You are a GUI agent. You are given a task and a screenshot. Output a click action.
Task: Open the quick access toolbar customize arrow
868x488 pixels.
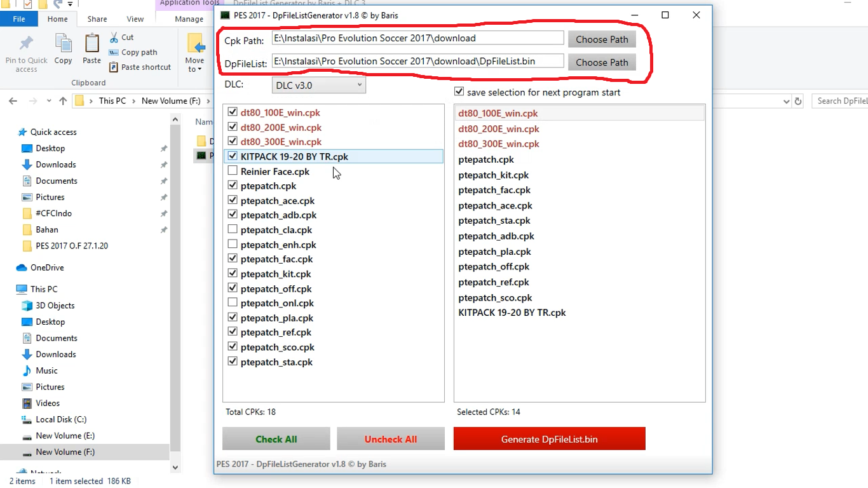click(70, 3)
